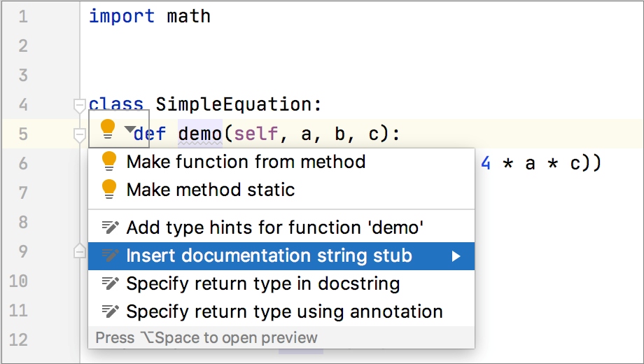Viewport: 644px width, 364px height.
Task: Pick "Add type hints for function 'demo'"
Action: coord(275,227)
